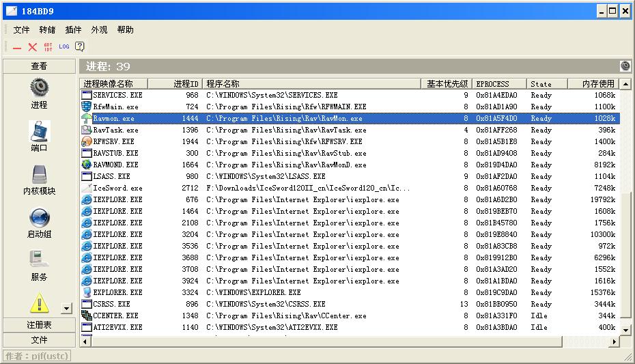Click the red minus toolbar icon
The width and height of the screenshot is (635, 364).
point(16,48)
